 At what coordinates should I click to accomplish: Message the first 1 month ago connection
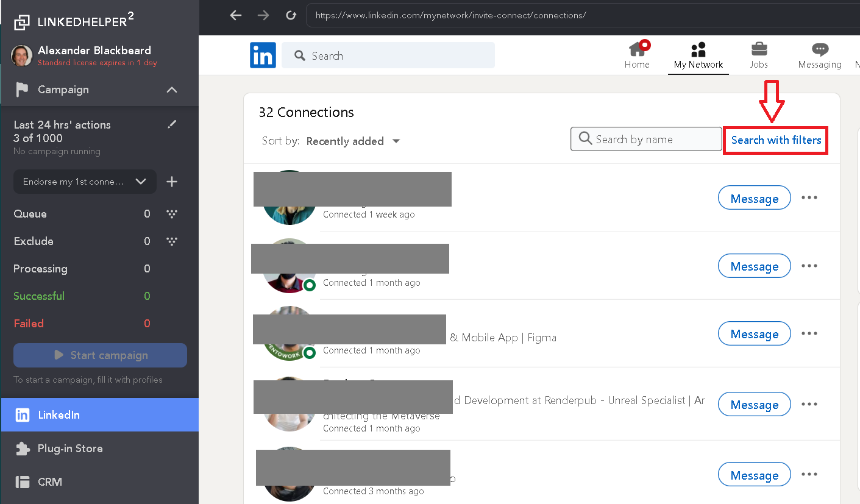[755, 266]
